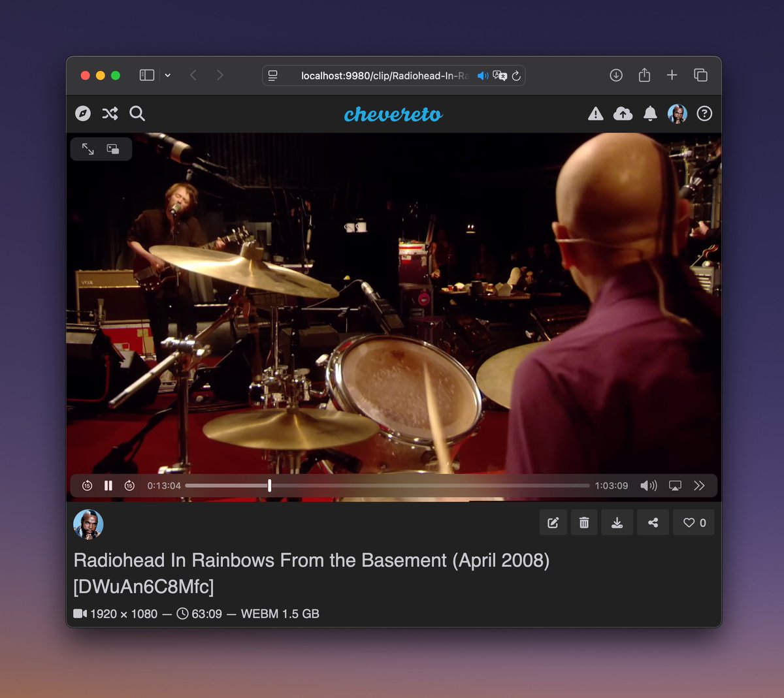Show Safari tab overview
Image resolution: width=784 pixels, height=698 pixels.
(700, 75)
